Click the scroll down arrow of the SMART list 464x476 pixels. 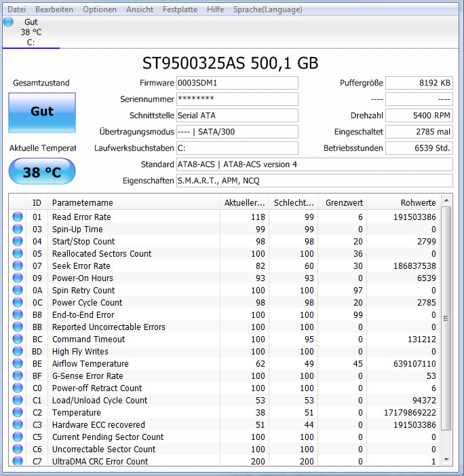(446, 460)
